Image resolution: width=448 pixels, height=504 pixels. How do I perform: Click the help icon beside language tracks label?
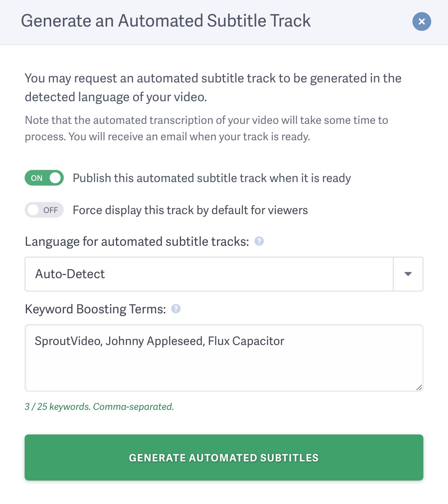coord(259,241)
